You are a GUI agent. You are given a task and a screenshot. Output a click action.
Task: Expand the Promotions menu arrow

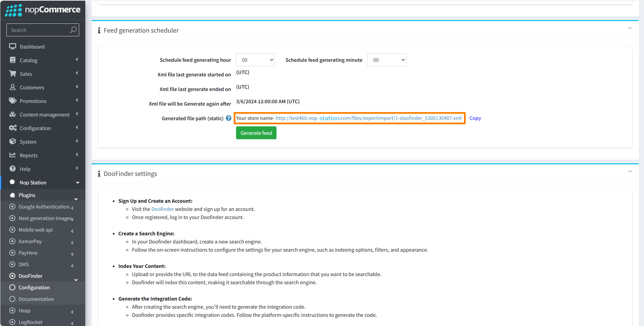click(x=77, y=100)
